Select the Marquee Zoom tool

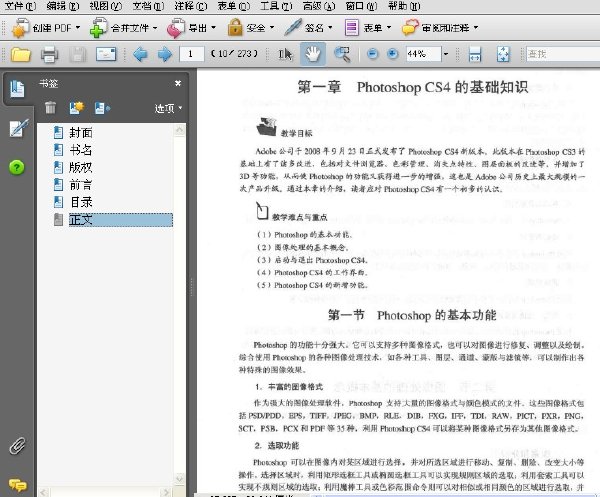click(342, 54)
